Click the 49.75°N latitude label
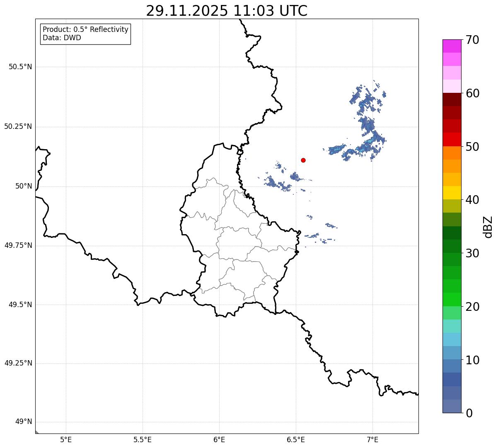The image size is (498, 448). pyautogui.click(x=18, y=245)
